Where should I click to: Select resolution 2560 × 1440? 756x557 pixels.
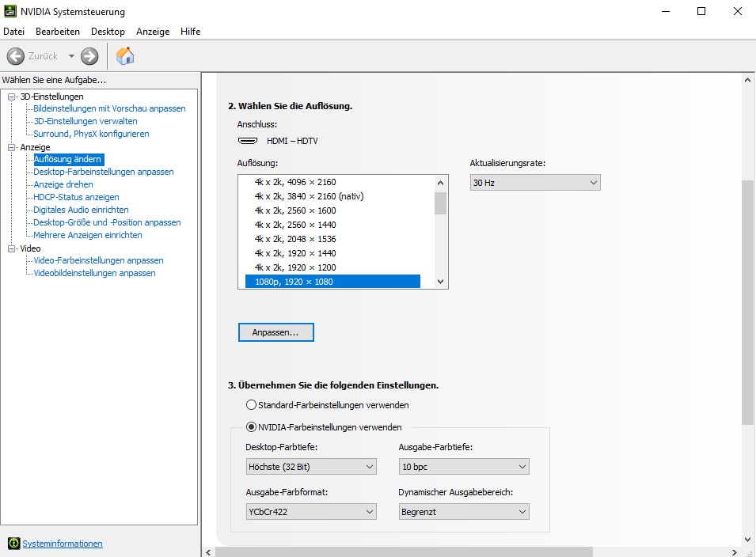[x=332, y=225]
